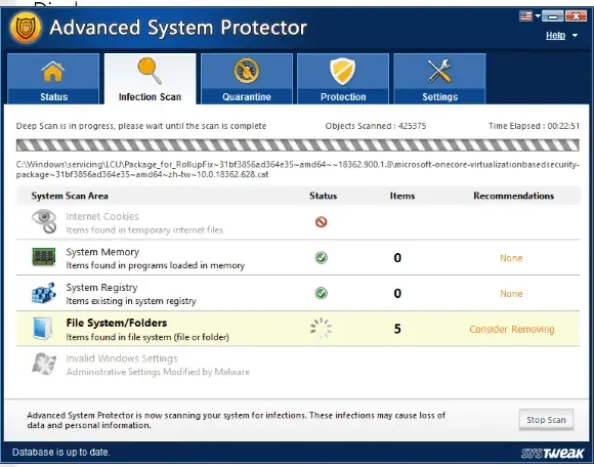Screen dimensions: 594x467
Task: Click the red blocked status for Internet Cookies
Action: pos(321,222)
